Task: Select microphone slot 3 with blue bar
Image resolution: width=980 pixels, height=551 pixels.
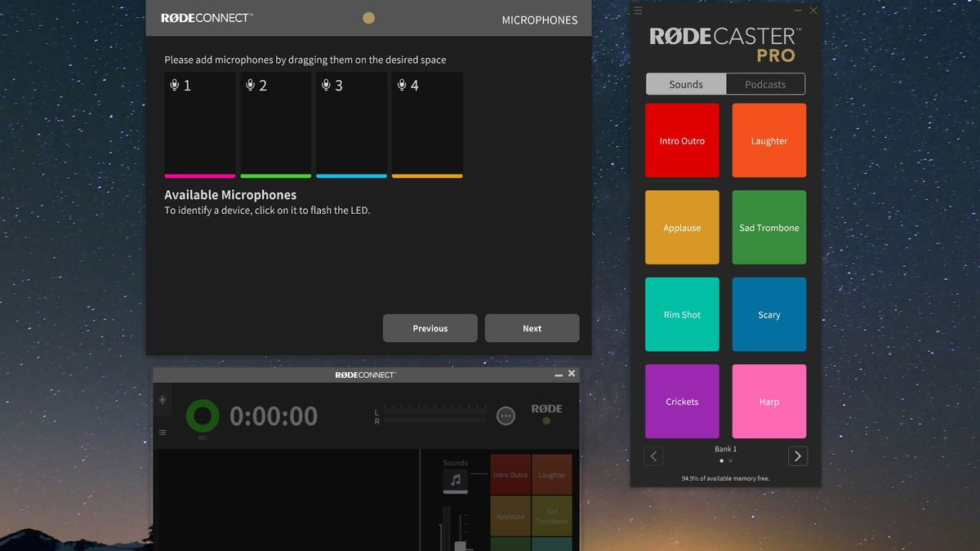Action: 351,125
